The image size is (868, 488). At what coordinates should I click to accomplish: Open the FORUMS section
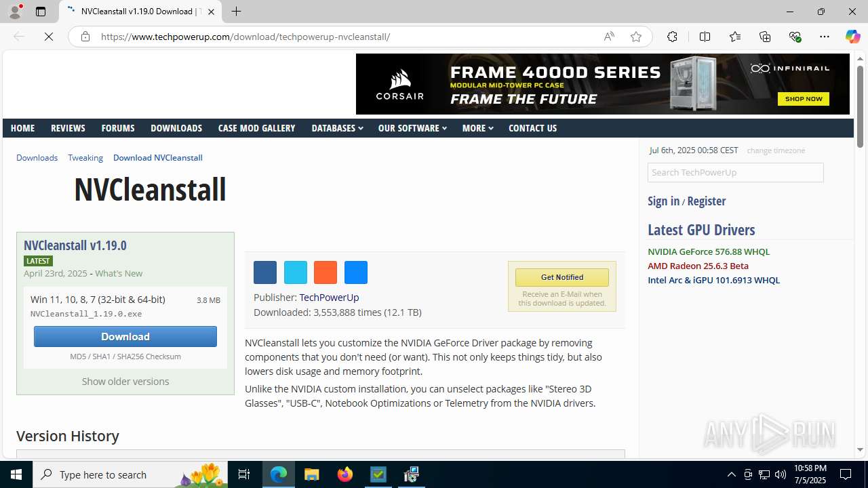click(118, 128)
